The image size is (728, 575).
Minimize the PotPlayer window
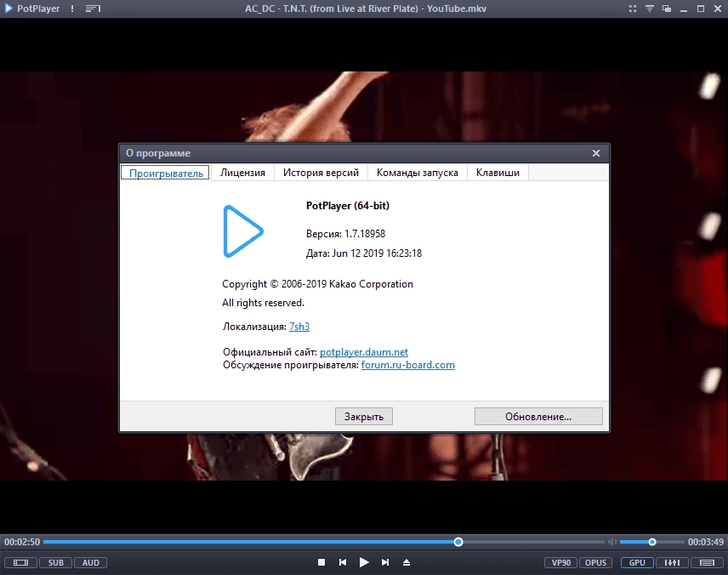click(684, 9)
